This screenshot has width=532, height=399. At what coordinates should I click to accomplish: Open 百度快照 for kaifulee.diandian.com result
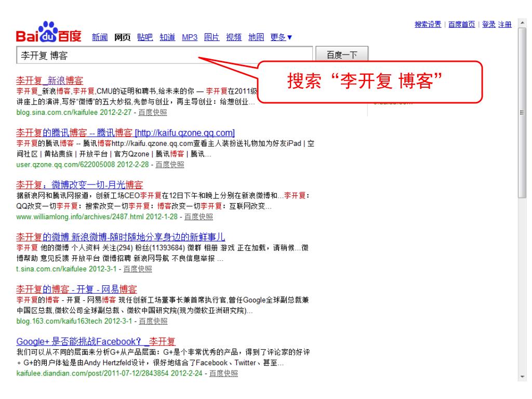tap(223, 374)
